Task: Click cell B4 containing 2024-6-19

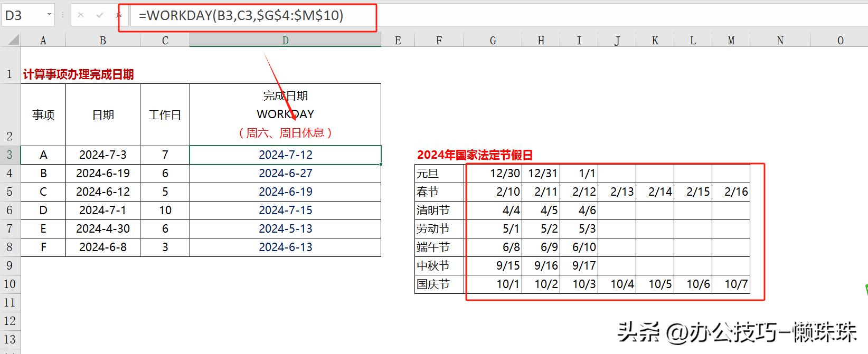Action: (x=102, y=173)
